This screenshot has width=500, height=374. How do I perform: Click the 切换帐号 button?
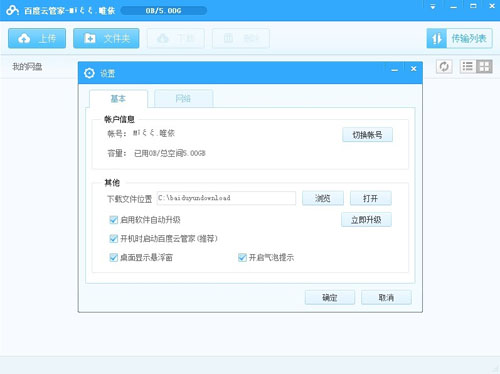(x=367, y=135)
